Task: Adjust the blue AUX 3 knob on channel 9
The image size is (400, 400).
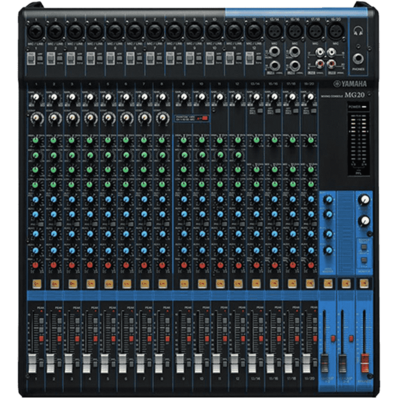Action: click(x=183, y=235)
